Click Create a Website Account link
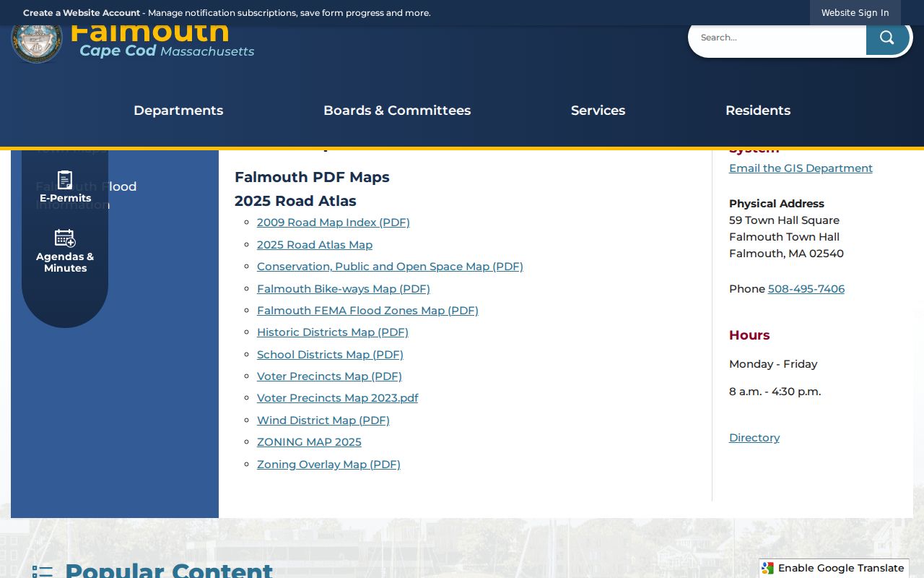Image resolution: width=924 pixels, height=578 pixels. coord(82,13)
